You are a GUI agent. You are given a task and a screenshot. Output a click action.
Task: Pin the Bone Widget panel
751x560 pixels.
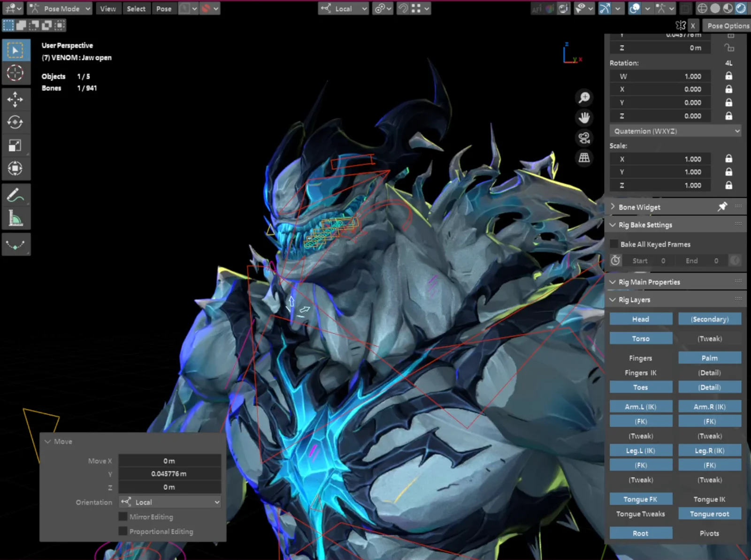pyautogui.click(x=723, y=206)
